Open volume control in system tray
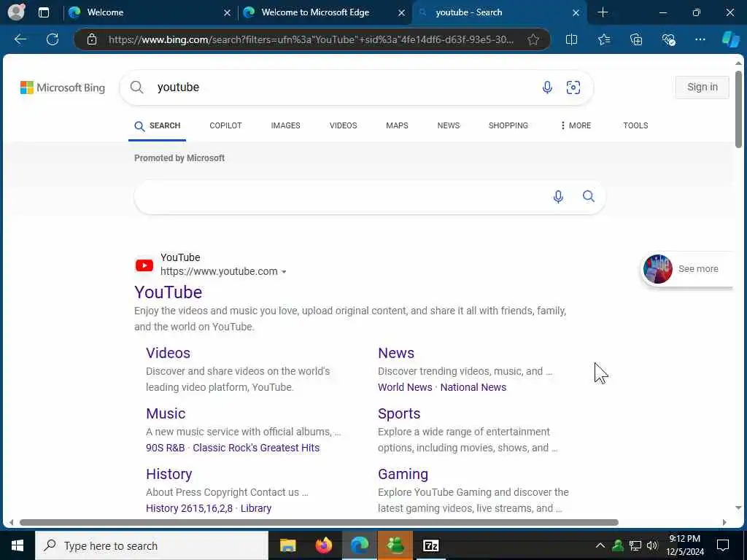The width and height of the screenshot is (747, 560). pos(652,545)
